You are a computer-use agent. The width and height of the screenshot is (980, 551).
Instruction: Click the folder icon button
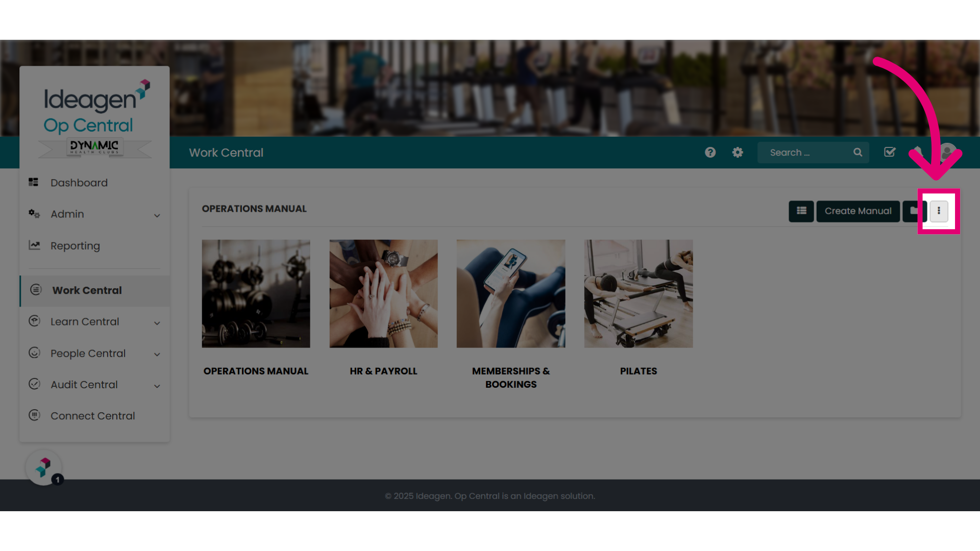[914, 211]
